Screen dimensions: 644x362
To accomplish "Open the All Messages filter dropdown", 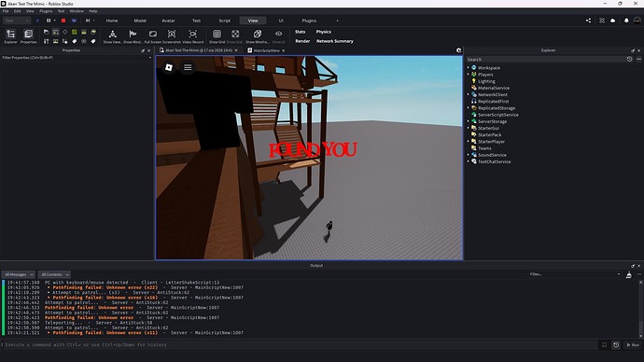I will [19, 274].
